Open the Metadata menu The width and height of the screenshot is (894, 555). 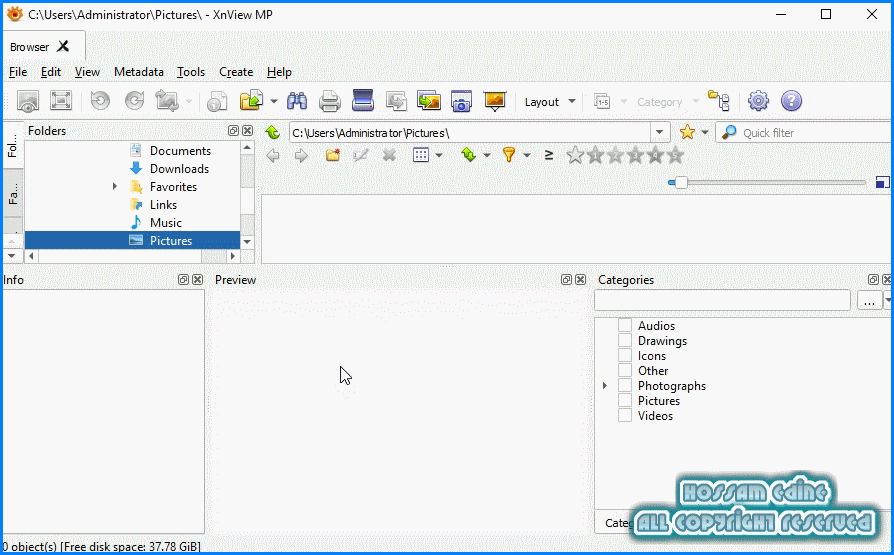pyautogui.click(x=139, y=72)
